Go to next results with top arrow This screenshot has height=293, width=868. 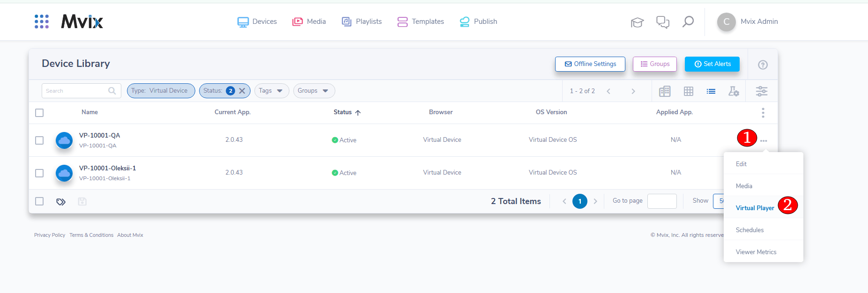click(633, 91)
